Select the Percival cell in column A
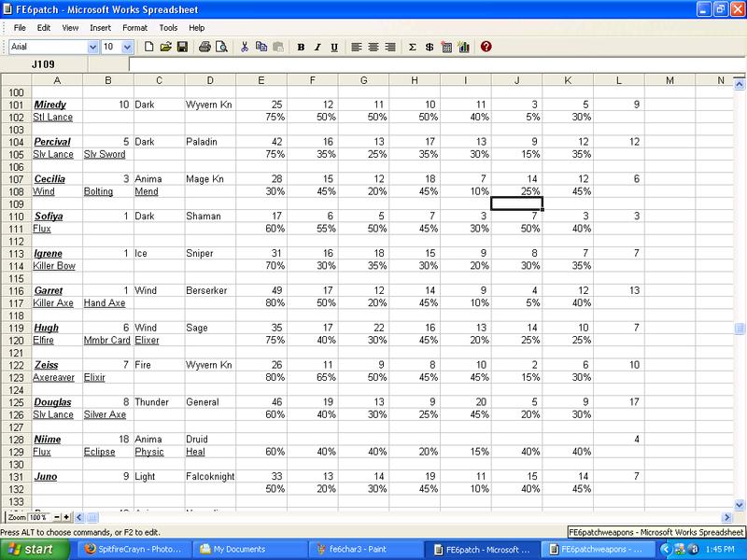Viewport: 747px width, 560px height. [x=51, y=142]
